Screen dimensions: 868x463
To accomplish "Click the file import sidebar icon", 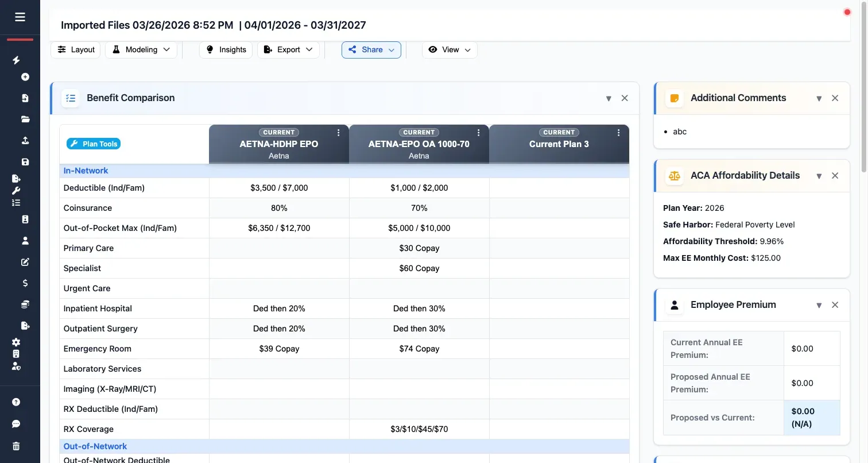I will click(25, 98).
